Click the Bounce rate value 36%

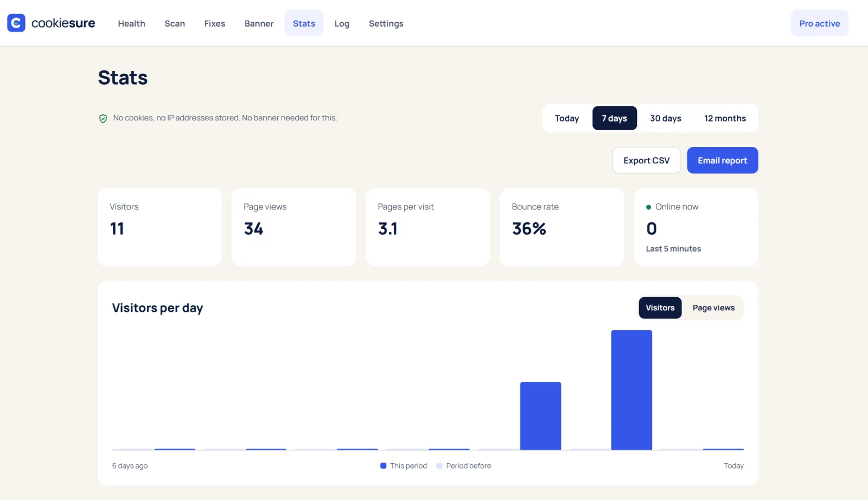tap(529, 229)
